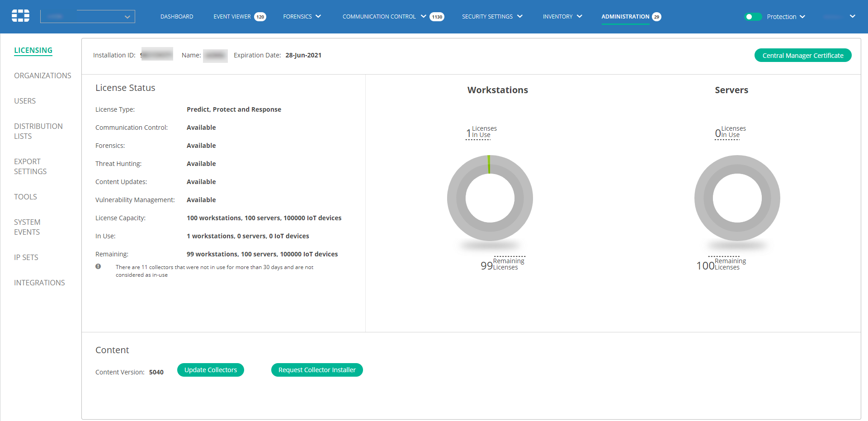868x421 pixels.
Task: Click Request Collector Installer button
Action: [317, 370]
